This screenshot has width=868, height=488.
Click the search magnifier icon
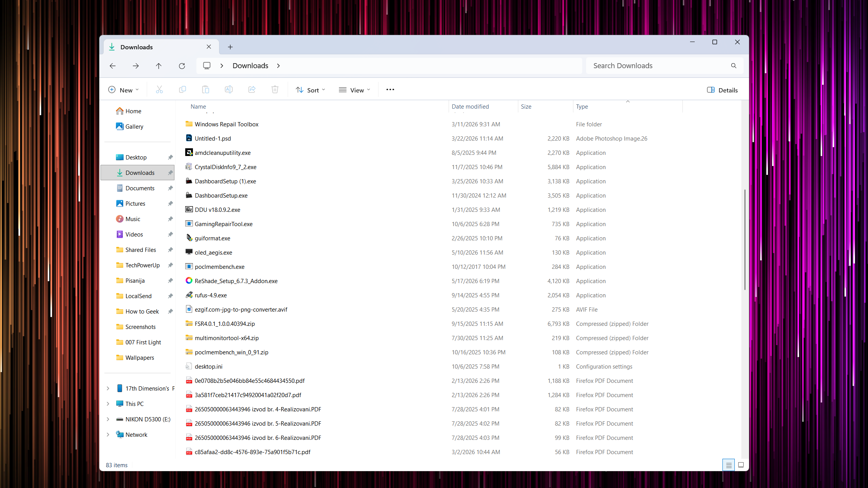tap(734, 66)
